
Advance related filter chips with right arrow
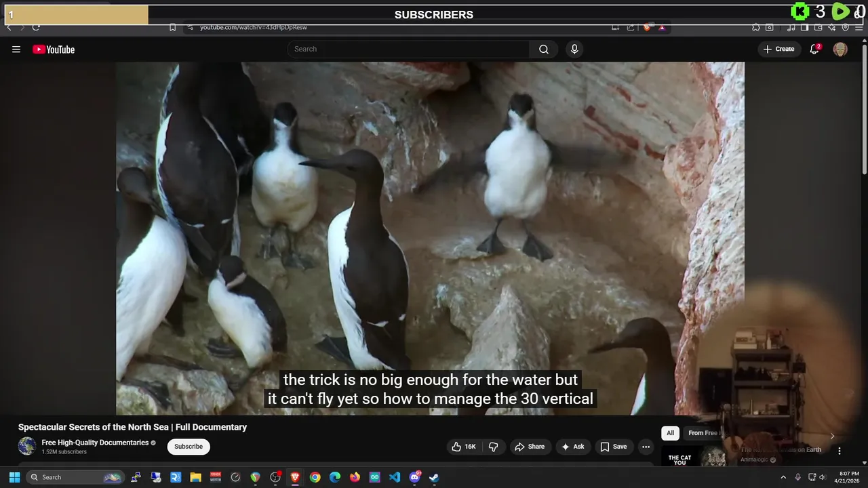point(832,436)
